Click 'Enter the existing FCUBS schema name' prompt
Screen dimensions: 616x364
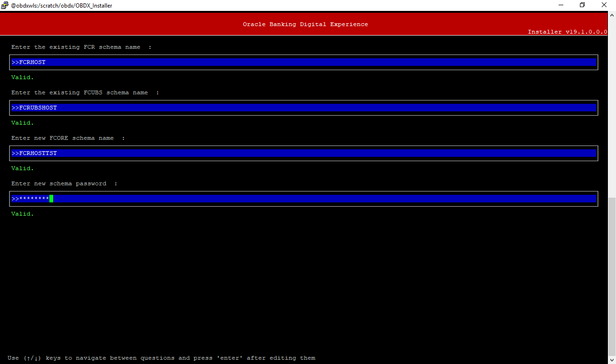pos(80,92)
